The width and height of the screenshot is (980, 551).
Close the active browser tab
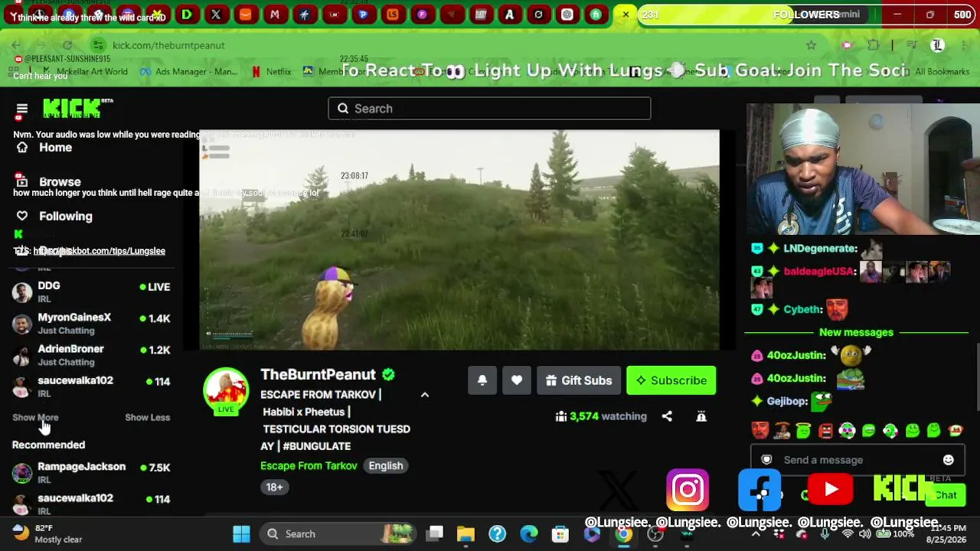tap(626, 15)
